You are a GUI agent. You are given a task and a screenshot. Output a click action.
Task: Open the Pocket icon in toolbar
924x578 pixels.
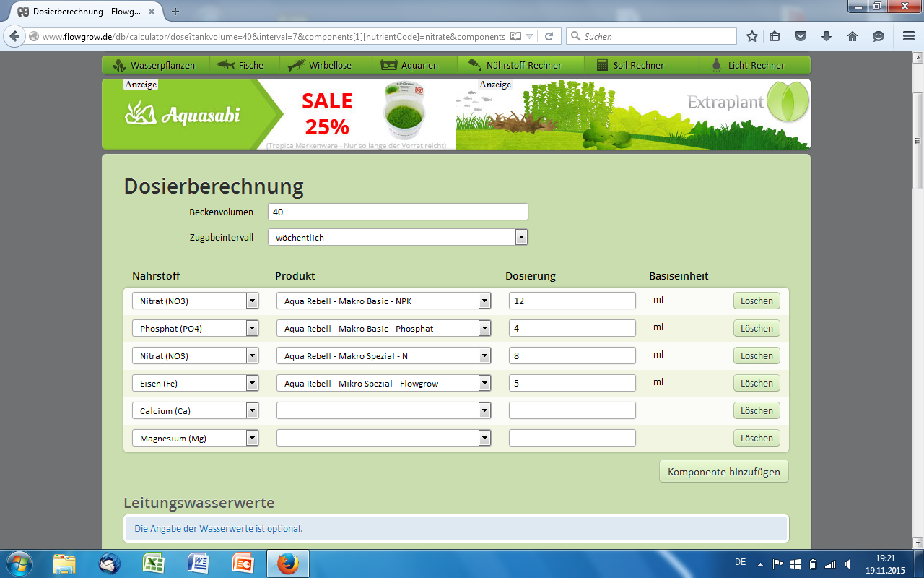tap(801, 36)
